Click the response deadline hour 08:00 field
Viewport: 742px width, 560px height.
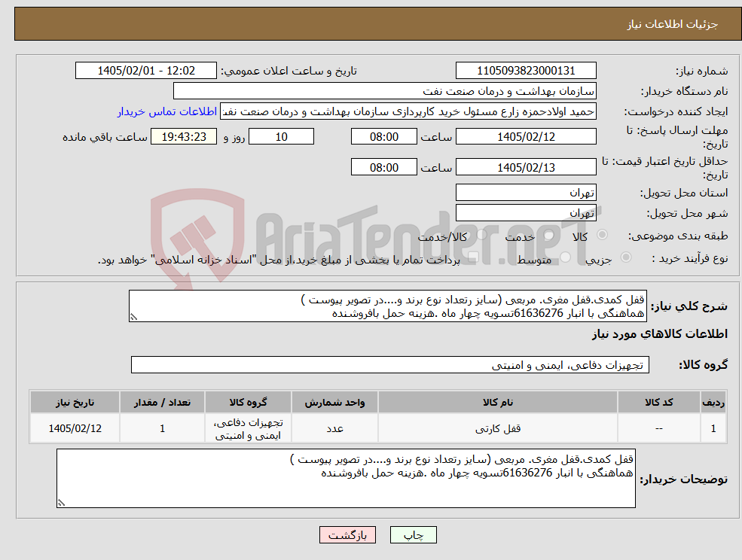click(383, 137)
